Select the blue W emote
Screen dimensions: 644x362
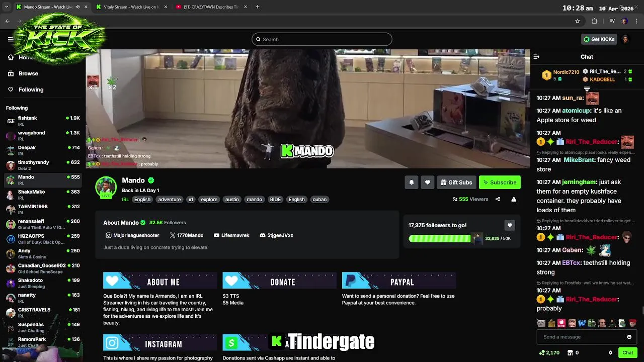(x=582, y=323)
